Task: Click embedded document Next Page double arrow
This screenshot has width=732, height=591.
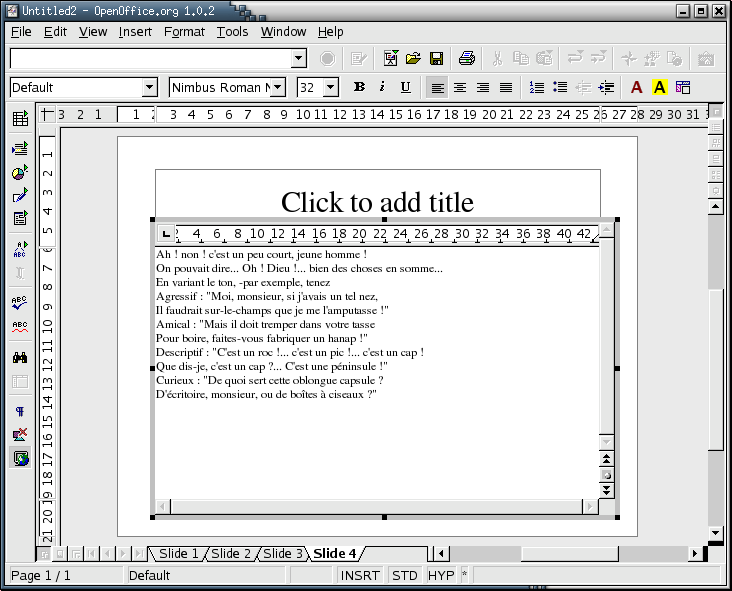Action: pyautogui.click(x=606, y=490)
